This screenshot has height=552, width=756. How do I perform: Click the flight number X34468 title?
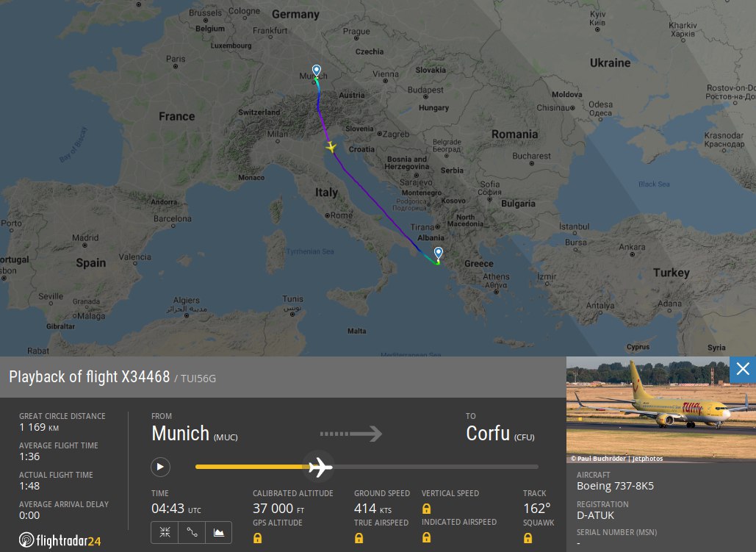coord(145,376)
